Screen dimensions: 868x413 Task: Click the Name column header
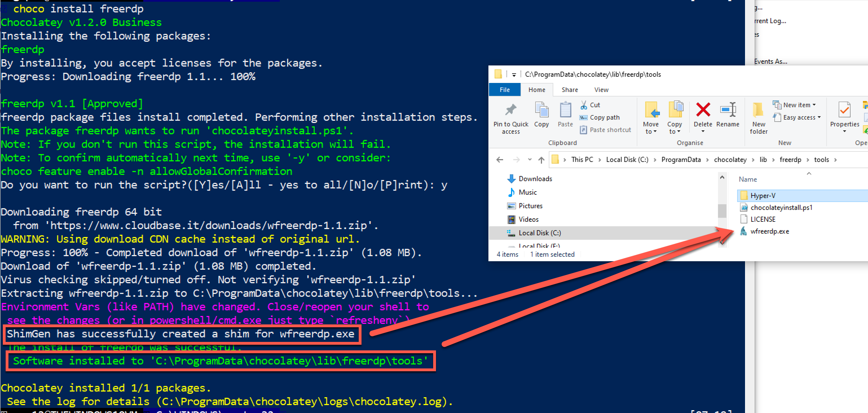[748, 179]
